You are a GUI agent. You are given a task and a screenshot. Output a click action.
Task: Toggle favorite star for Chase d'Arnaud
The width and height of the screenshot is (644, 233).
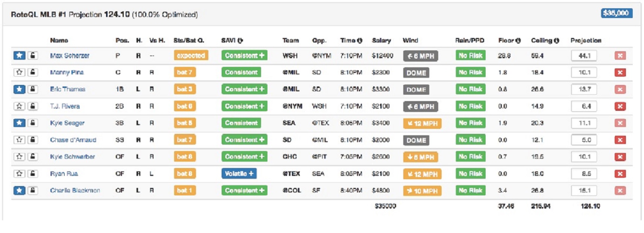[19, 140]
